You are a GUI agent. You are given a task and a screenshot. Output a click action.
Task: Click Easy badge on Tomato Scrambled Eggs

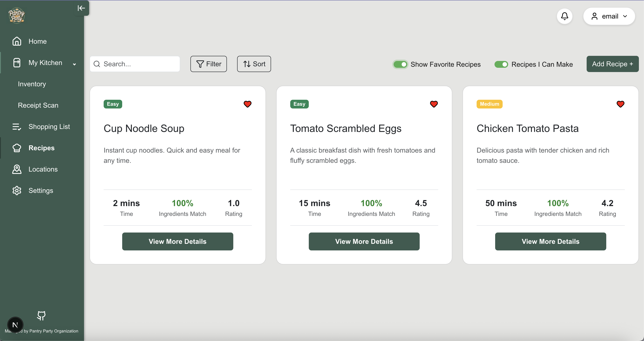coord(299,104)
